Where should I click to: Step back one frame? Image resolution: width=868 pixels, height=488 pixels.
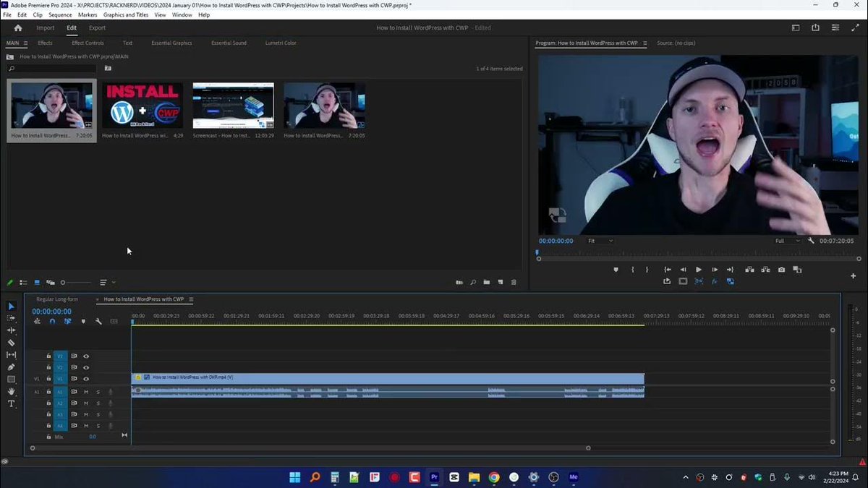click(683, 270)
